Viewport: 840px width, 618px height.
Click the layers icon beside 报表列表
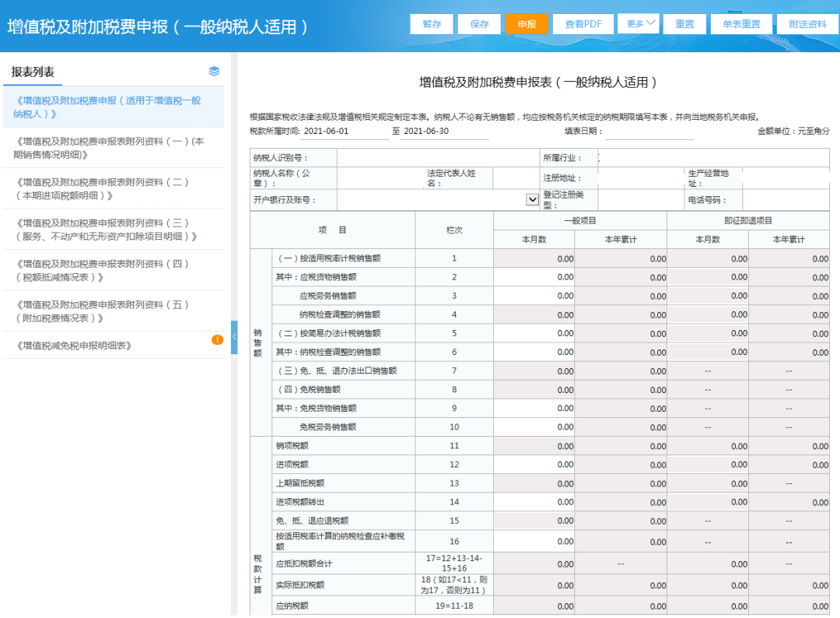pos(215,72)
